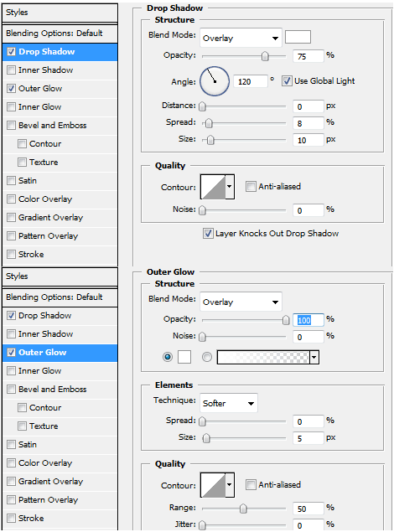Click the Outer Glow gradient preview bar

[x=263, y=357]
